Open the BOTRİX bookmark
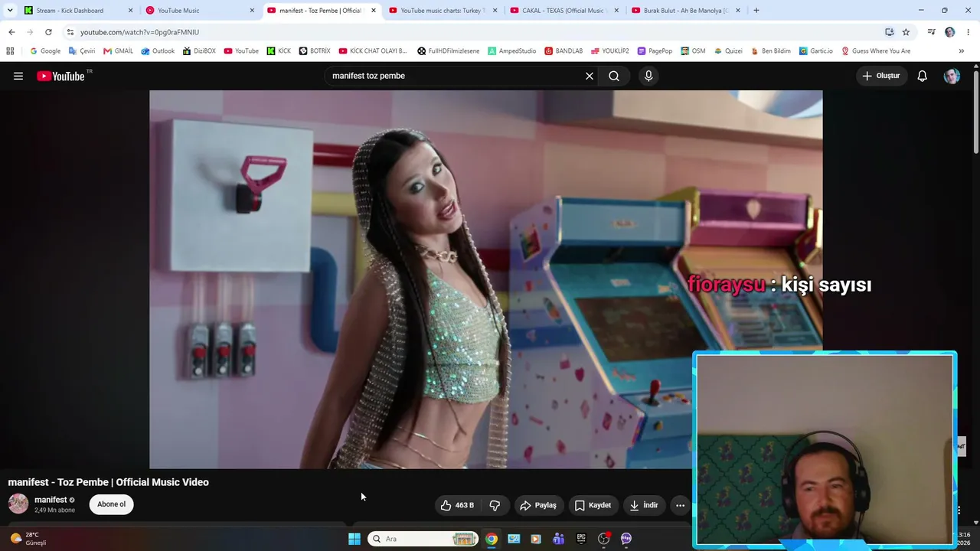 pyautogui.click(x=315, y=51)
